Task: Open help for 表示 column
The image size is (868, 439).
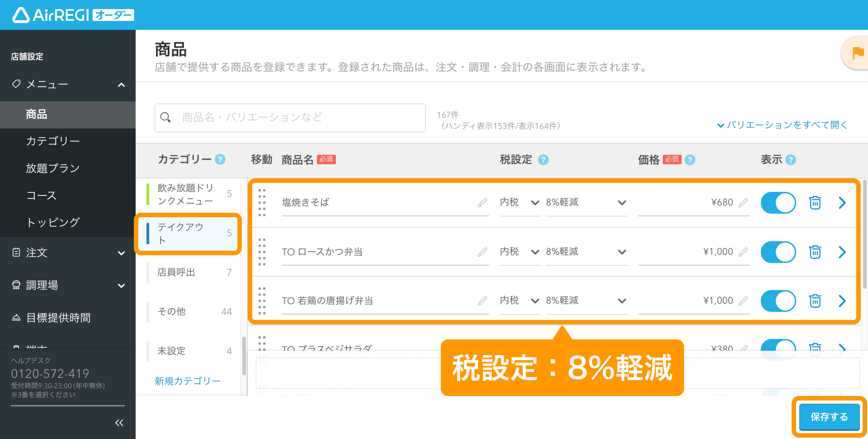Action: (x=791, y=160)
